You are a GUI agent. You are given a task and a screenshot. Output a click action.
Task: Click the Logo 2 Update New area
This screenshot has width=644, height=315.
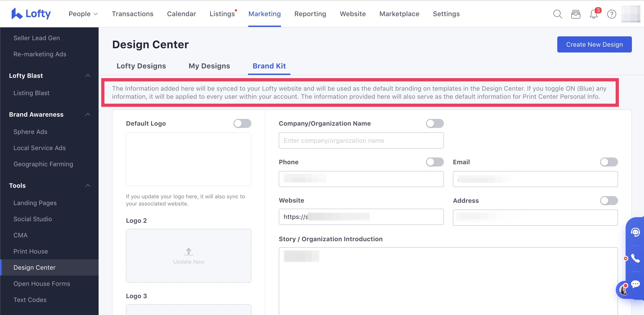pyautogui.click(x=188, y=255)
